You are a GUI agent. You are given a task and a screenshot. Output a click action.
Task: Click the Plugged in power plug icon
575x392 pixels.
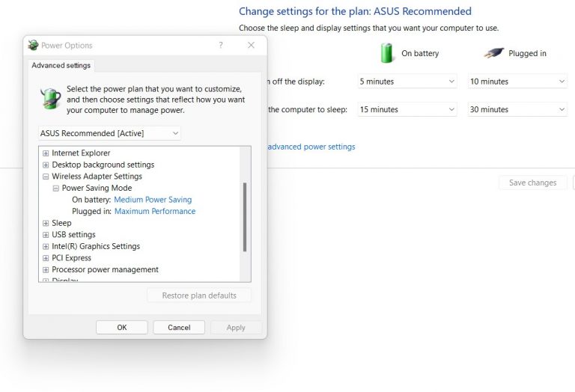click(x=493, y=53)
